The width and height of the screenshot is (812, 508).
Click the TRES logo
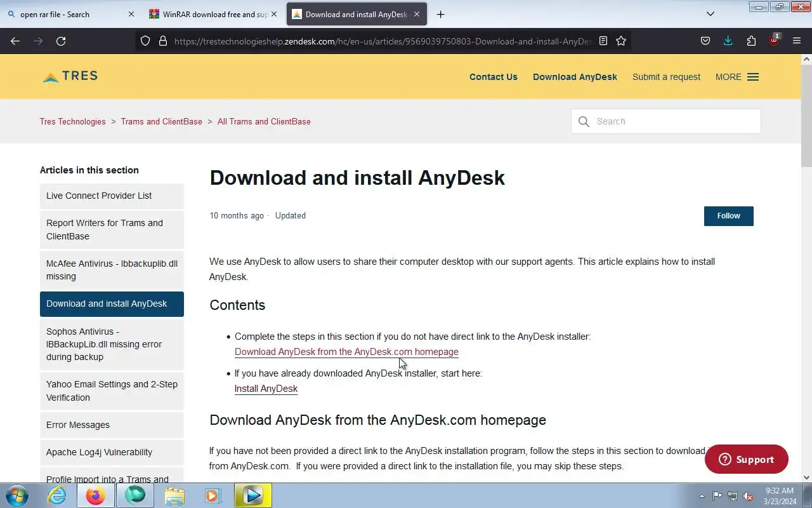click(70, 76)
